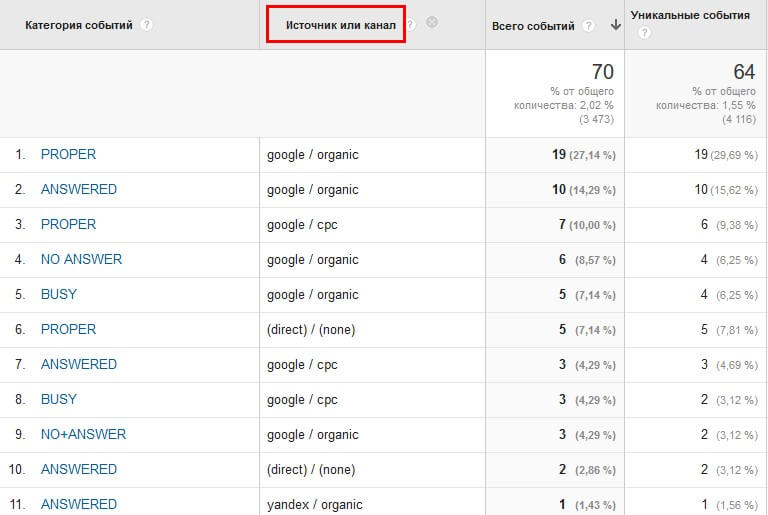The width and height of the screenshot is (768, 515).
Task: Open help icon beside Всего событий header
Action: pyautogui.click(x=589, y=25)
